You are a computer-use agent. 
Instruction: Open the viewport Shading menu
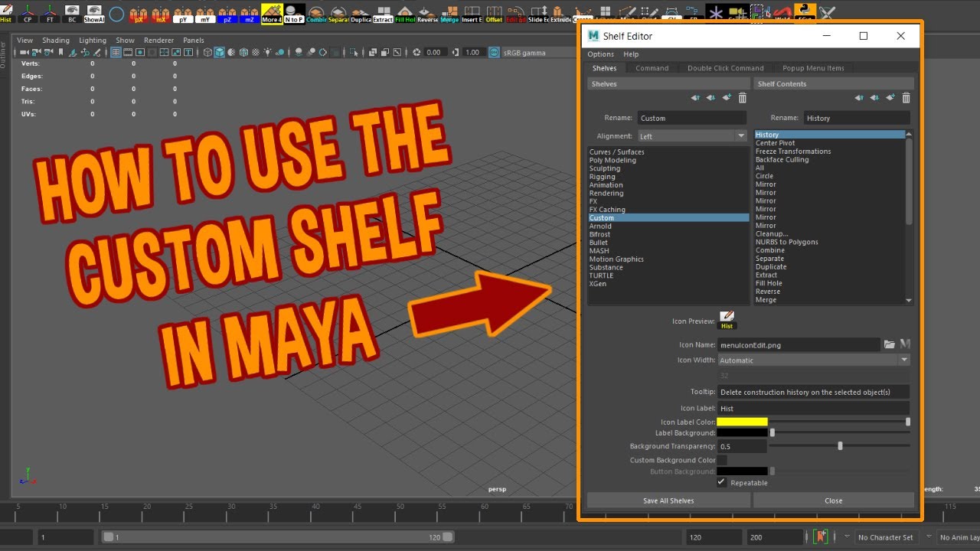[56, 40]
